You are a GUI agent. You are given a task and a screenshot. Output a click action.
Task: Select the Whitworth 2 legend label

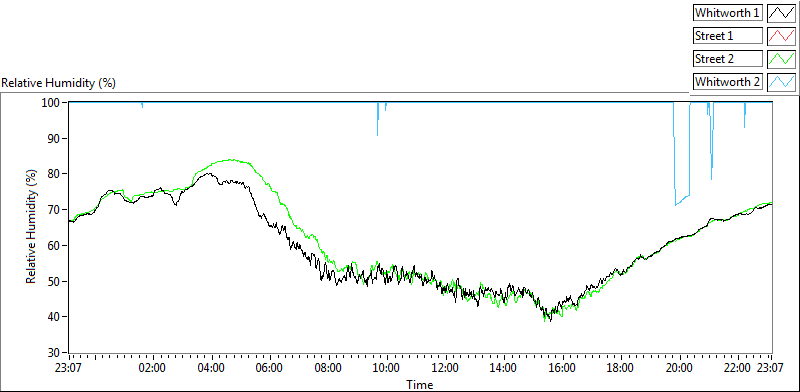[728, 81]
